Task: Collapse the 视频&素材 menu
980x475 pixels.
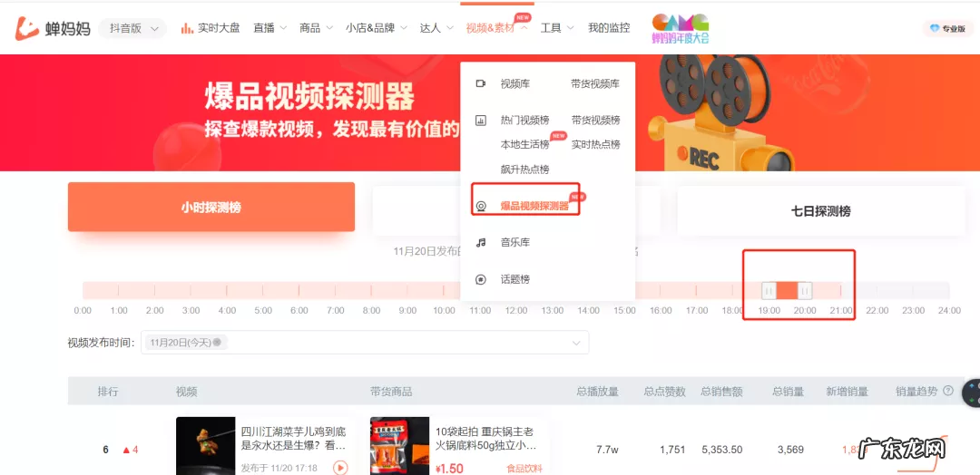Action: (497, 28)
